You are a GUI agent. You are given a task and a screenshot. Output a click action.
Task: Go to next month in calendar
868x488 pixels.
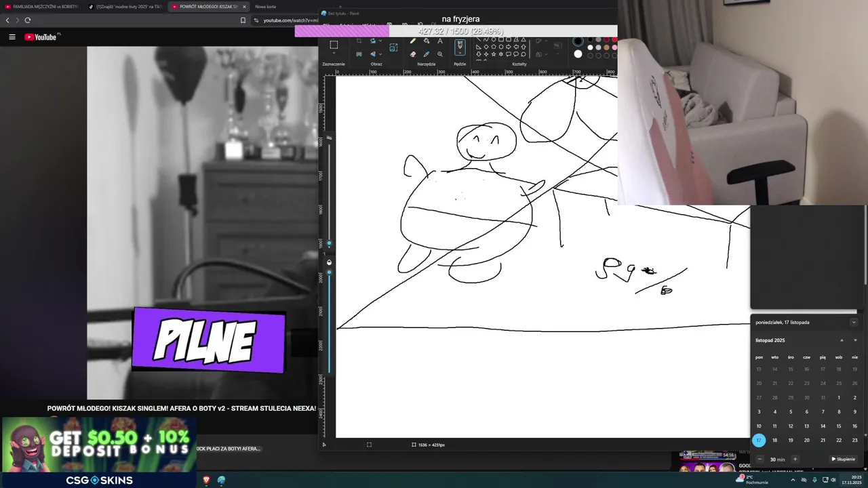855,340
